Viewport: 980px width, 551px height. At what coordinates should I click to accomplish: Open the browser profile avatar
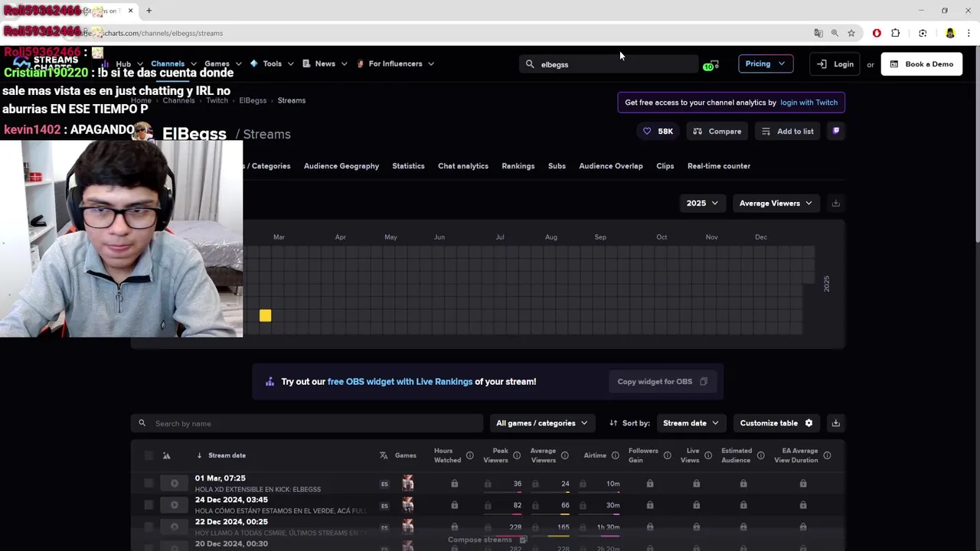pyautogui.click(x=950, y=33)
